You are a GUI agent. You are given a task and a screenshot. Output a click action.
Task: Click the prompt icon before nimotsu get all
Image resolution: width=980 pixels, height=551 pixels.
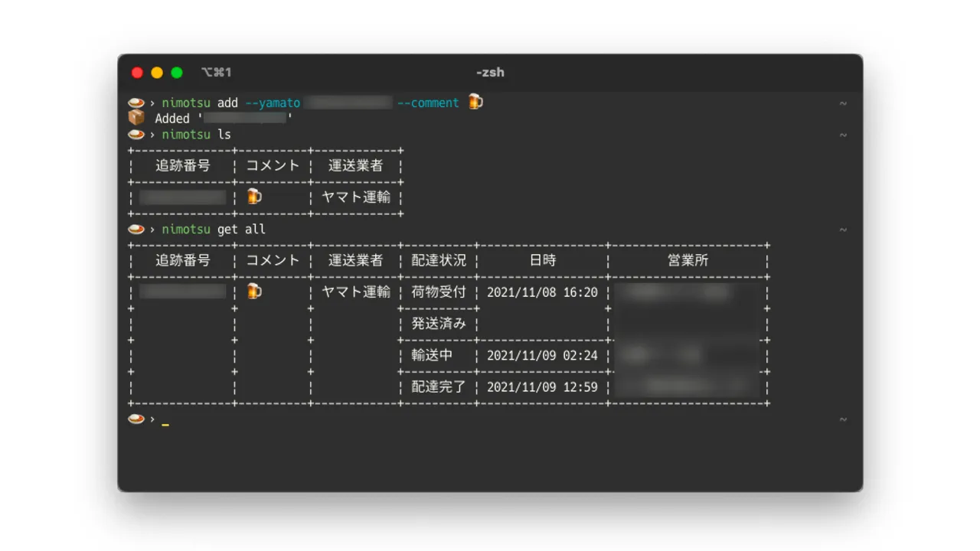coord(136,230)
